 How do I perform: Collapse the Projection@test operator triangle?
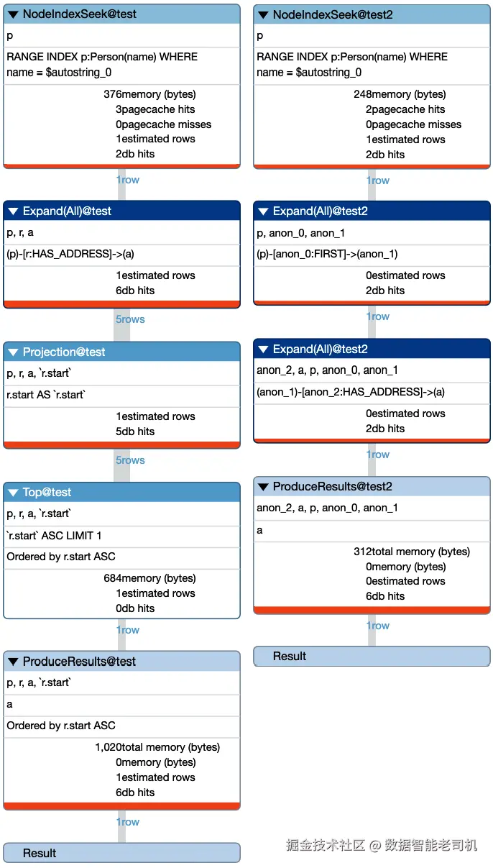(x=13, y=352)
